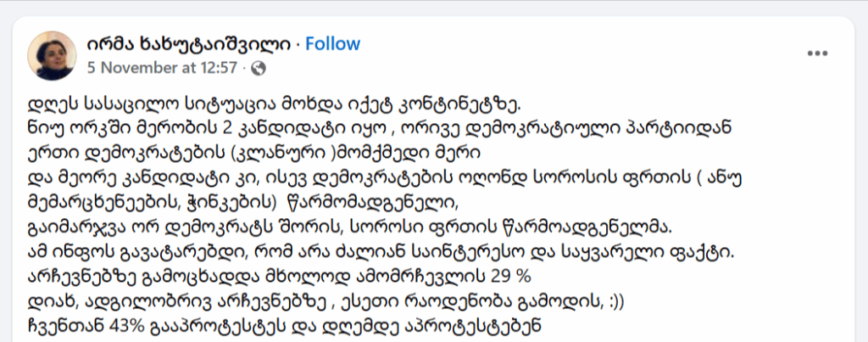
Task: Click the line starting 'ერთი დემოკრატების'
Action: click(x=254, y=154)
